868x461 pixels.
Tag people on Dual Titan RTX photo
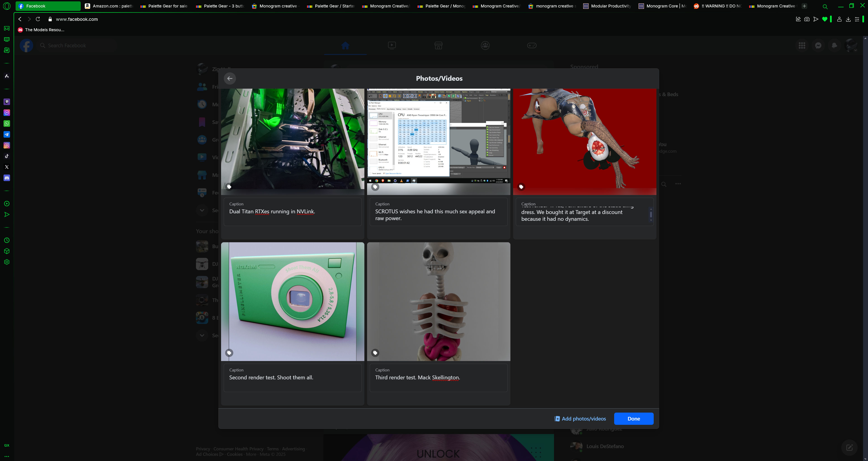point(229,187)
